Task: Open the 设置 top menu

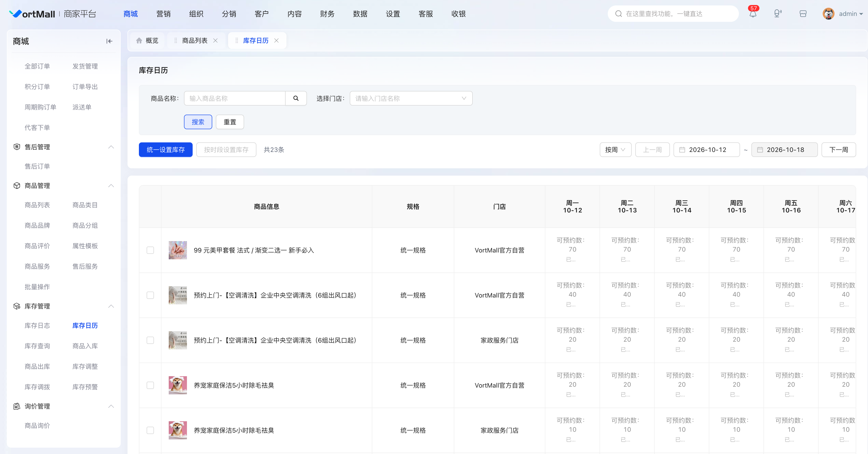Action: coord(393,14)
